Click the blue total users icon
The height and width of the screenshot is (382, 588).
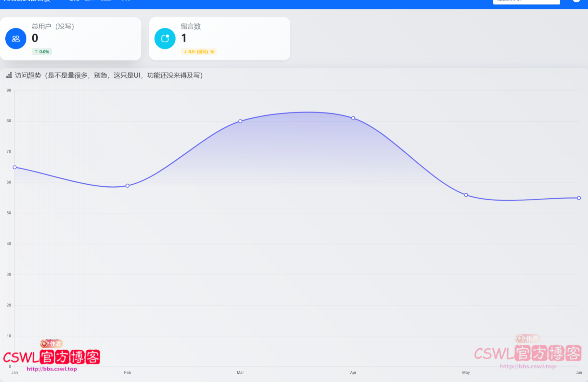(x=16, y=39)
